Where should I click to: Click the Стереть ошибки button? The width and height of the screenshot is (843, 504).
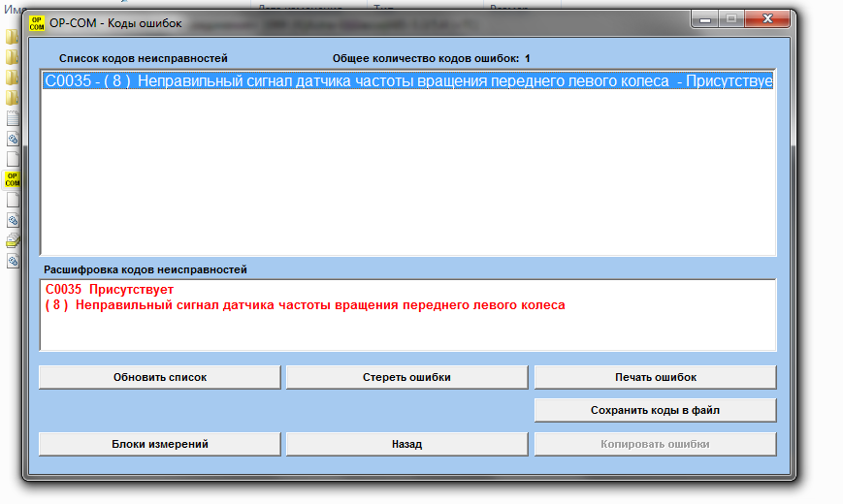[x=407, y=377]
